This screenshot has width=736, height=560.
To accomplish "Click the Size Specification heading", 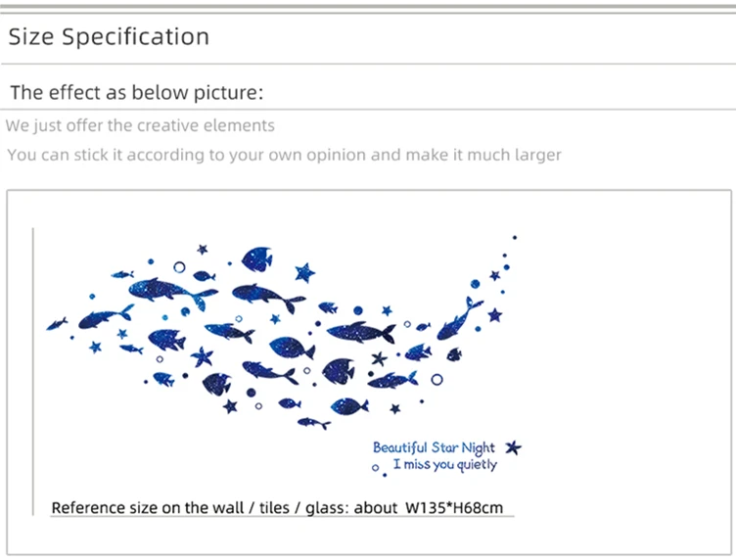I will (109, 36).
